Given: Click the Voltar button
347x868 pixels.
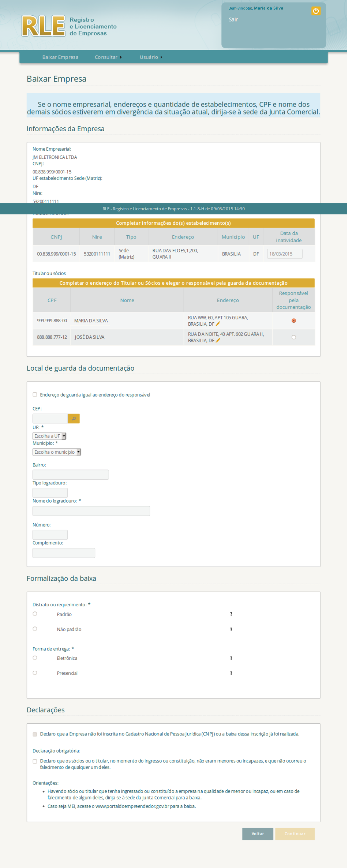Looking at the screenshot, I should 258,834.
